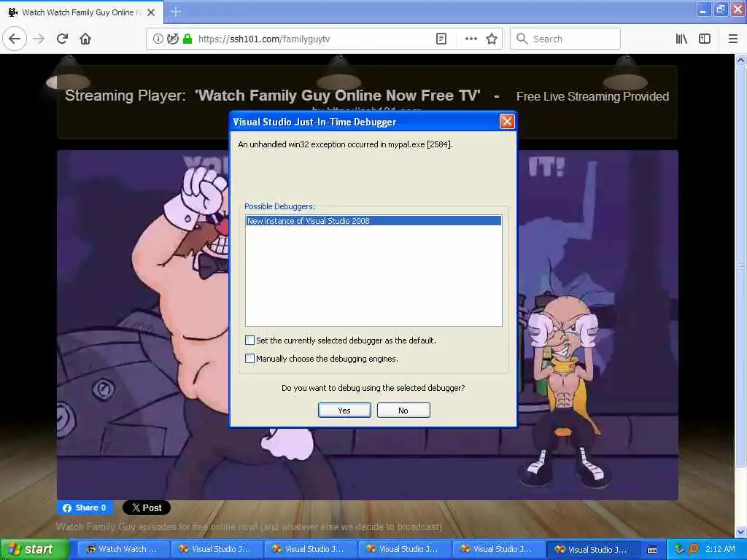Click the page scrollbar down arrow
Screen dimensions: 747x560
[x=740, y=532]
